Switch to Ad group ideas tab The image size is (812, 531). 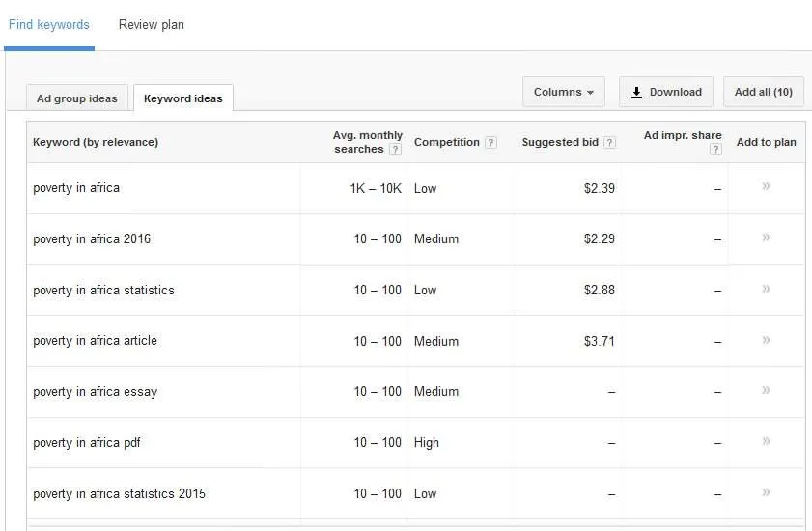[77, 98]
